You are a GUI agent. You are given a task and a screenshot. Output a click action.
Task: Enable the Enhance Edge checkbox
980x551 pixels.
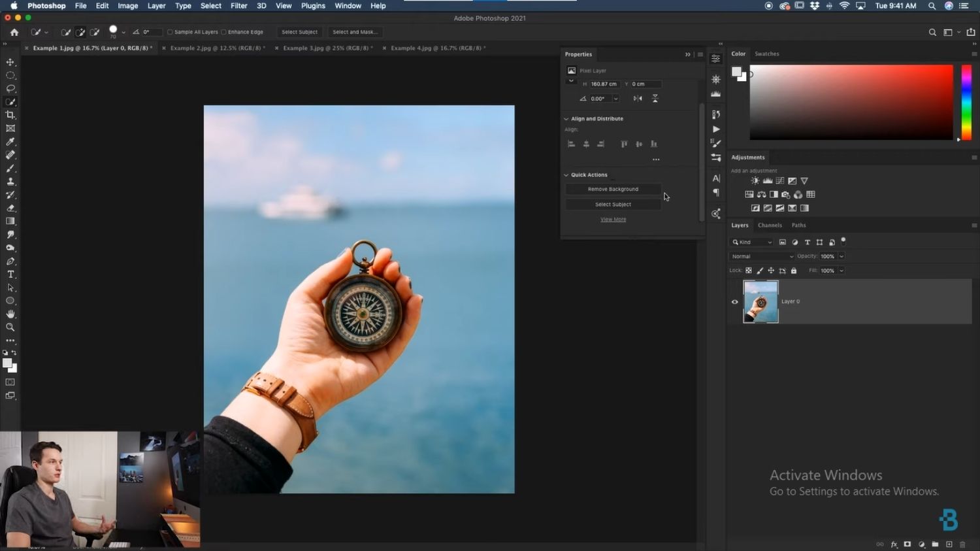[225, 31]
